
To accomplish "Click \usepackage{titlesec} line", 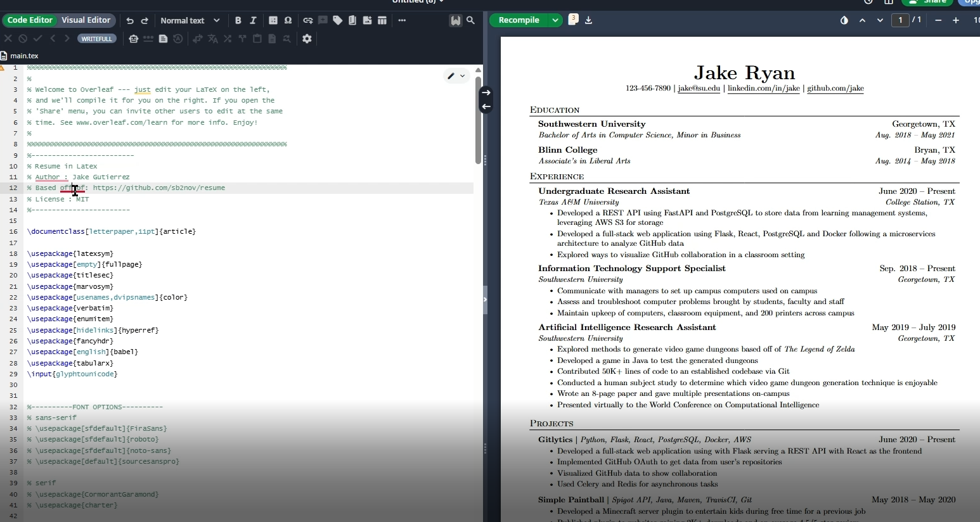I will 70,275.
